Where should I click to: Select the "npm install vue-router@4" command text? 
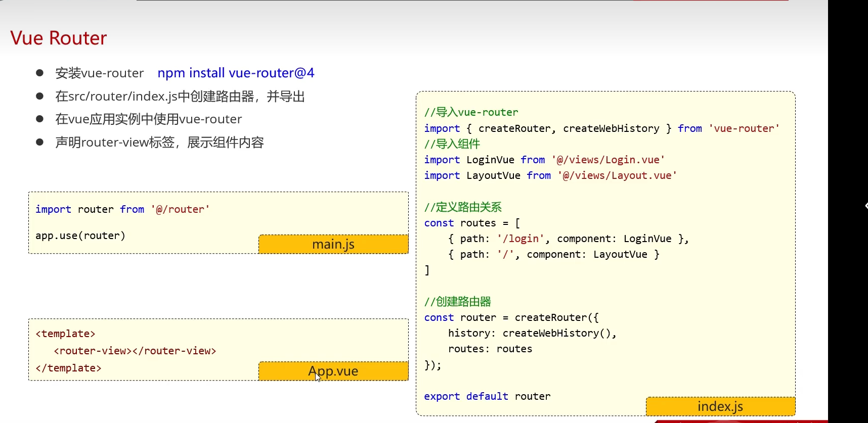coord(236,73)
